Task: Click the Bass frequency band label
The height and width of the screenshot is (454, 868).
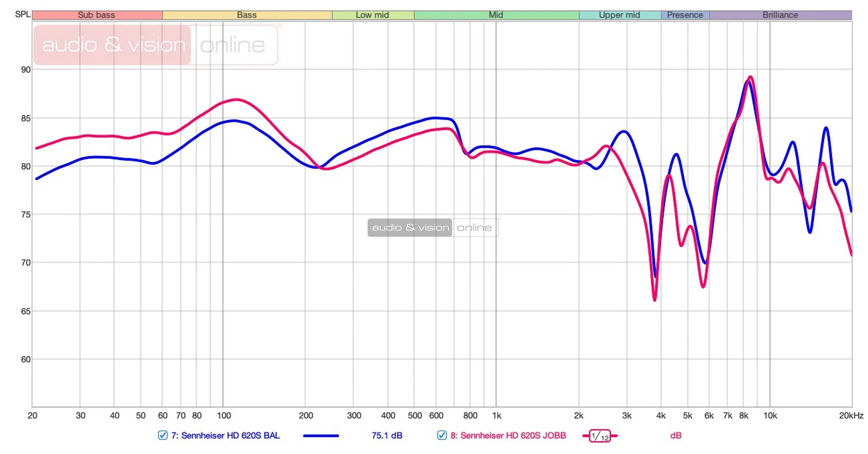Action: 247,15
